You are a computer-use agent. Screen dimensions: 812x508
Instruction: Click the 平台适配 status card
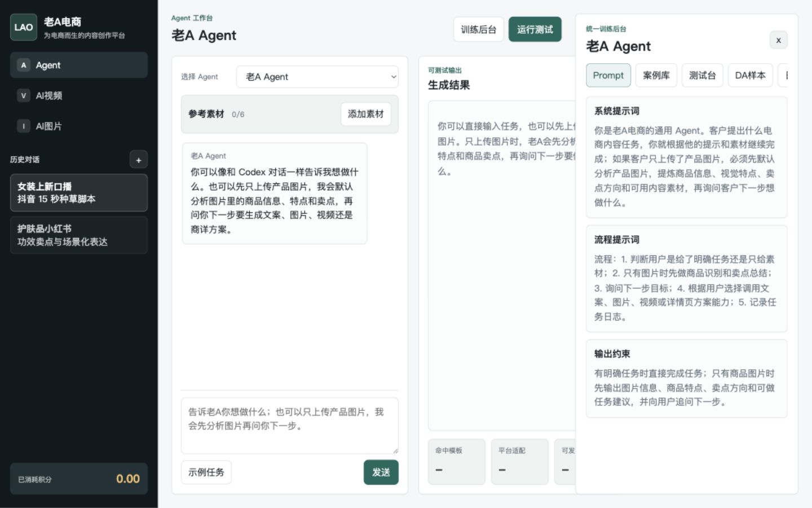pyautogui.click(x=520, y=462)
